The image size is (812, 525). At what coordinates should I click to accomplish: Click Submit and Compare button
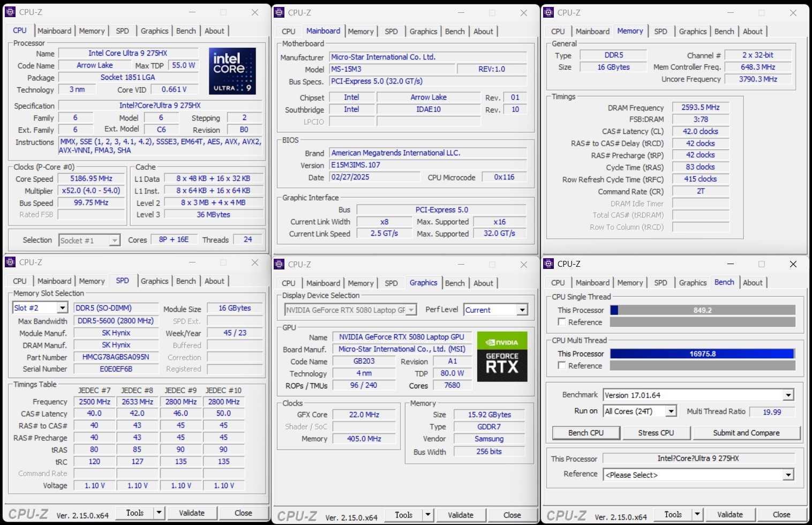[x=746, y=433]
